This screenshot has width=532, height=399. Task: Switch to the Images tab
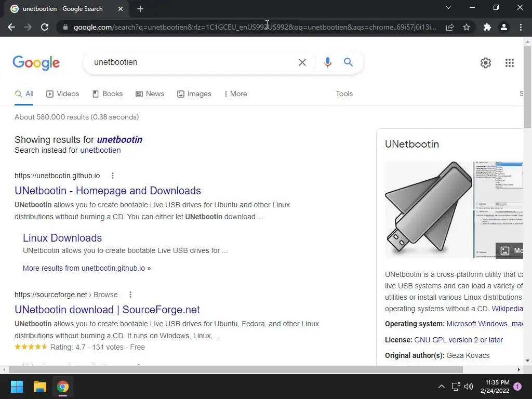pos(194,94)
